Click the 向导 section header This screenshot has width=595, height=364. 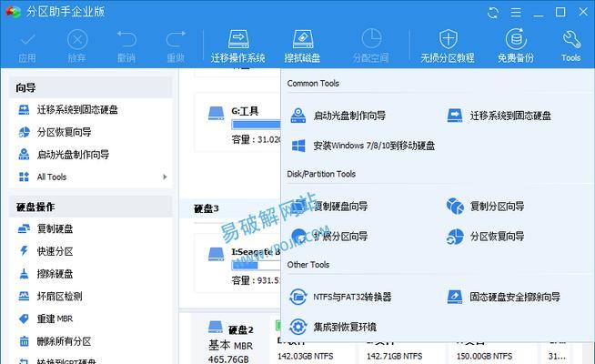point(91,87)
